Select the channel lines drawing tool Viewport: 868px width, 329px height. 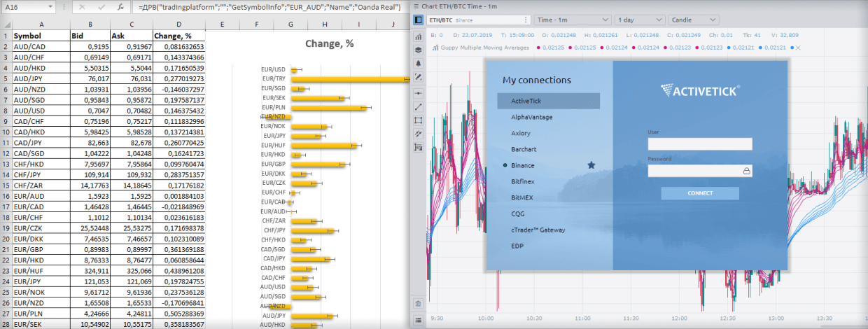[x=418, y=134]
